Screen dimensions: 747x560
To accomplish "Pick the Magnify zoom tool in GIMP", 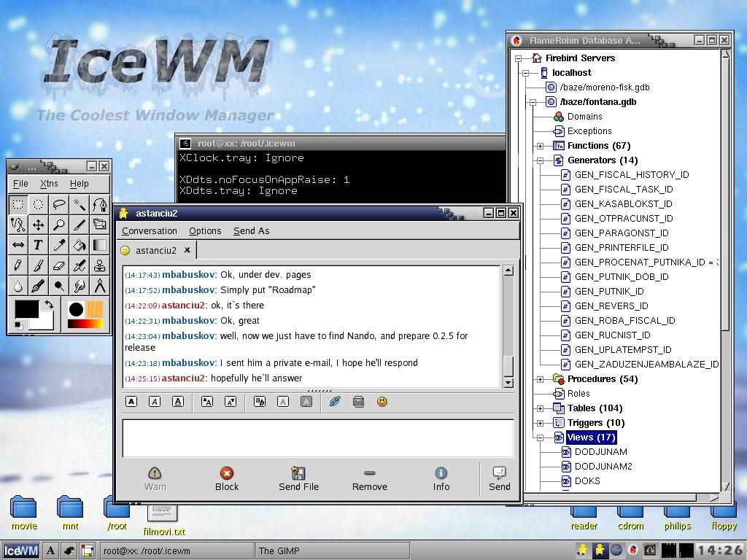I will (59, 225).
